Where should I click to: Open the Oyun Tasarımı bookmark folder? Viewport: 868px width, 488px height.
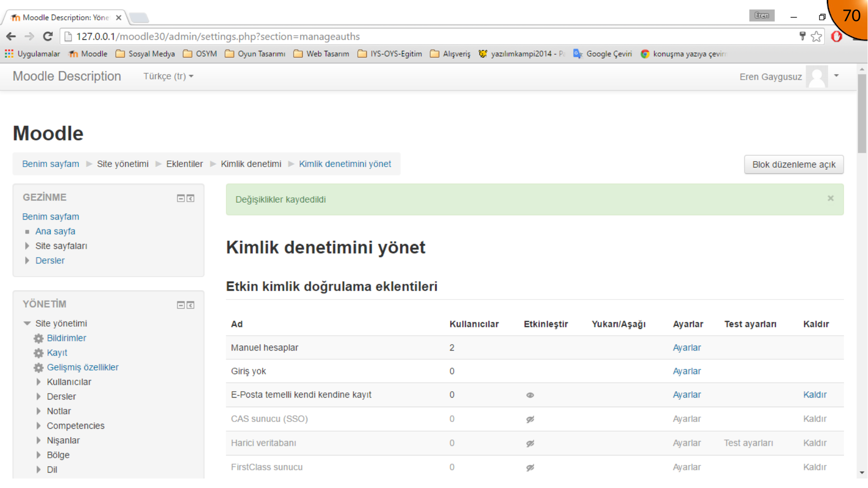click(255, 54)
